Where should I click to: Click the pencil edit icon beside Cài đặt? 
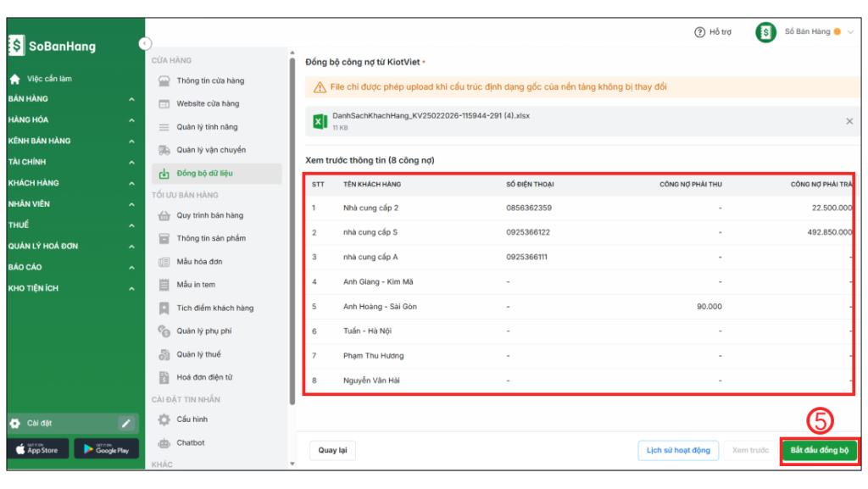[x=126, y=423]
